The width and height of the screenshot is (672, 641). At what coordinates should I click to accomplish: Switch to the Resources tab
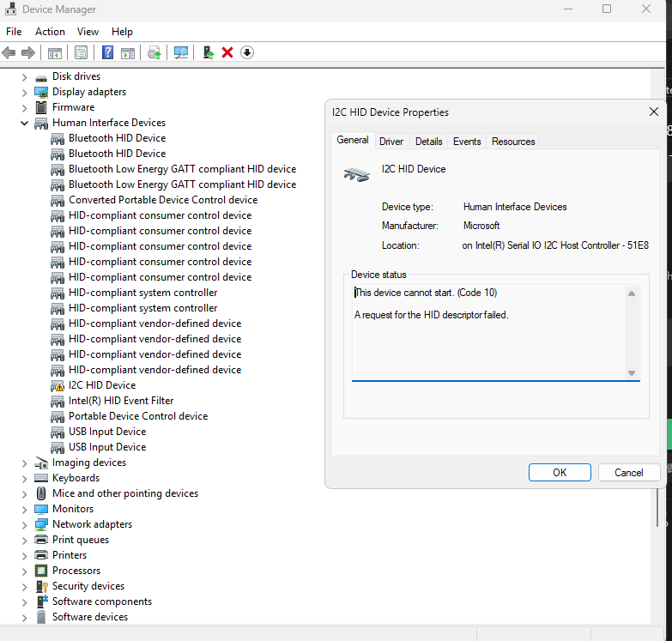[x=513, y=142]
